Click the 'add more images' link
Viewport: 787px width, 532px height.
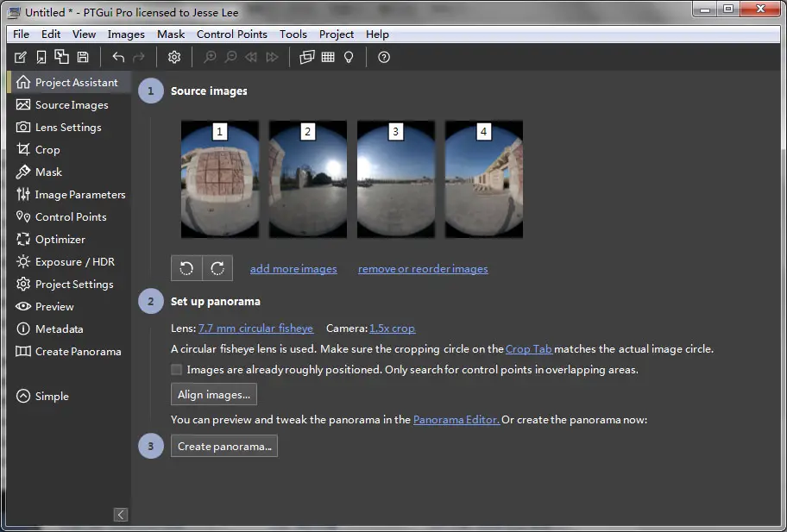[293, 269]
